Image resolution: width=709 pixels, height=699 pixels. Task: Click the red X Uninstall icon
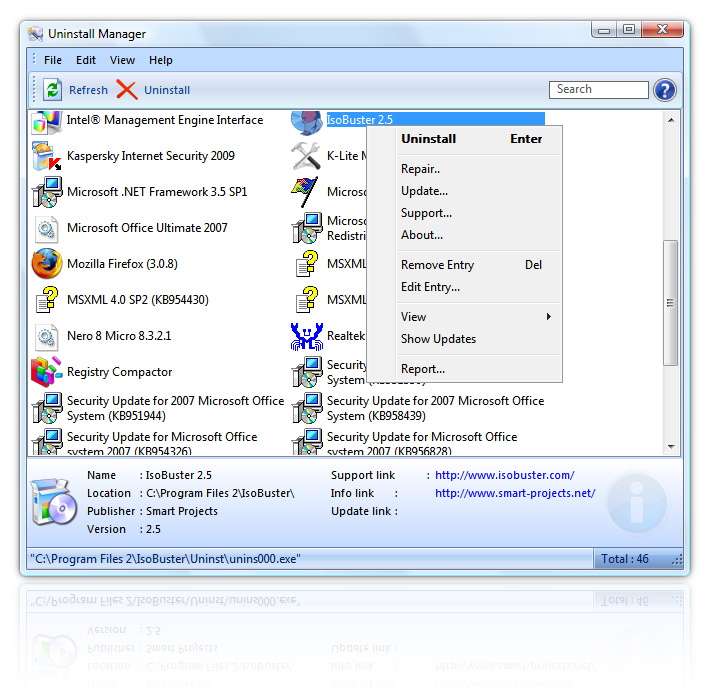pos(127,90)
